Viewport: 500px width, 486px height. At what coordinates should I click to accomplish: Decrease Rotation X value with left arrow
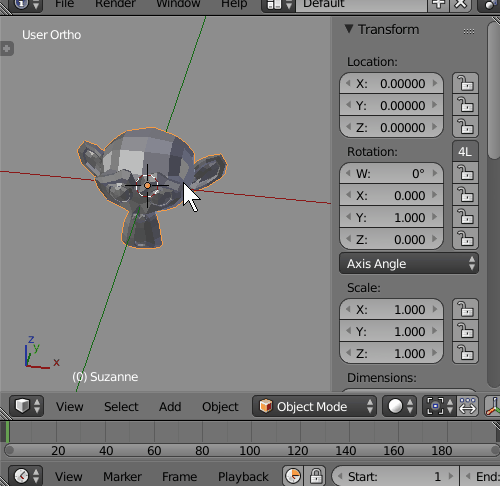[x=348, y=195]
